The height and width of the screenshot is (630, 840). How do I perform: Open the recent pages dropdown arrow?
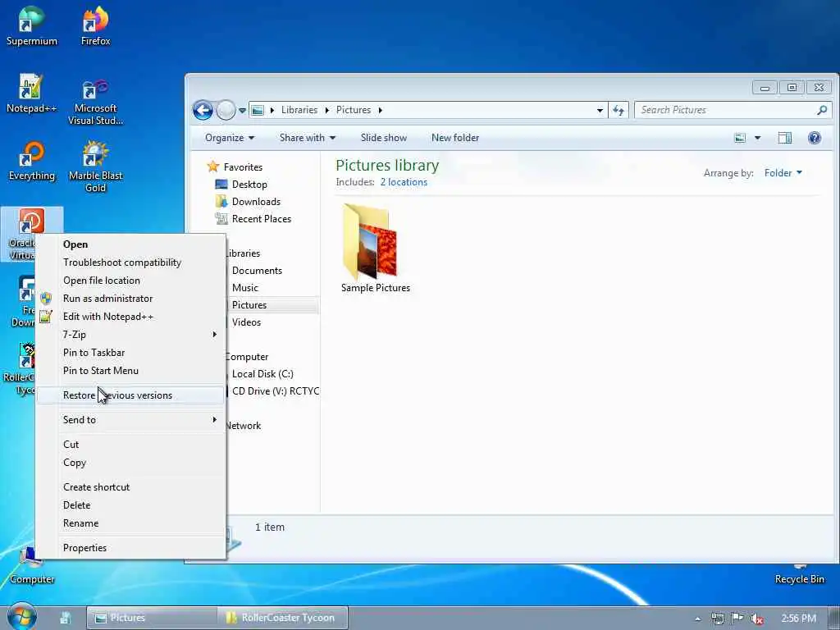[x=242, y=111]
